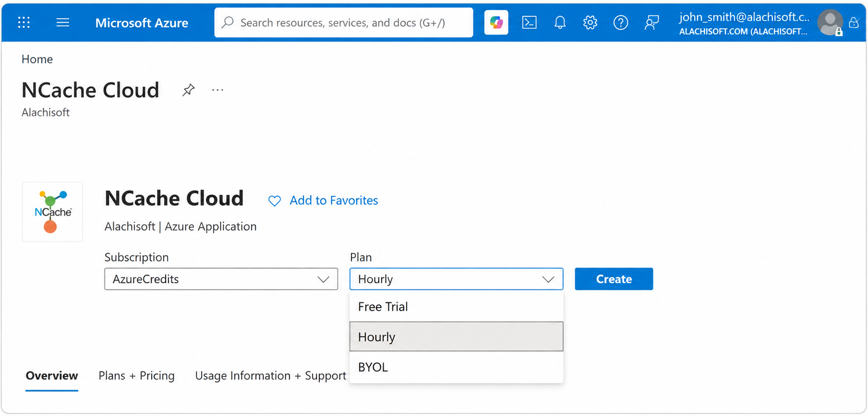Choose the BYOL plan option
Image resolution: width=868 pixels, height=416 pixels.
pyautogui.click(x=456, y=367)
